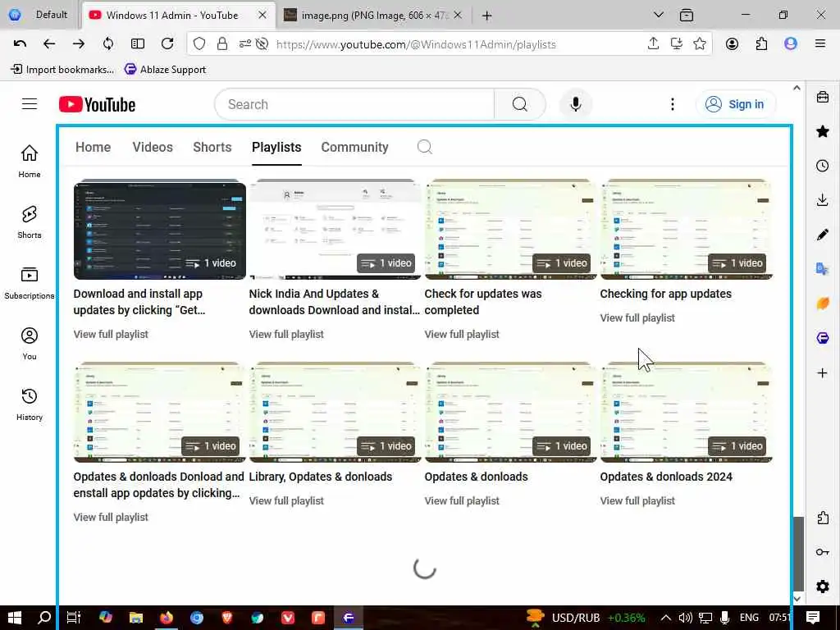Viewport: 840px width, 630px height.
Task: Search within channel using magnifier icon
Action: click(x=424, y=147)
